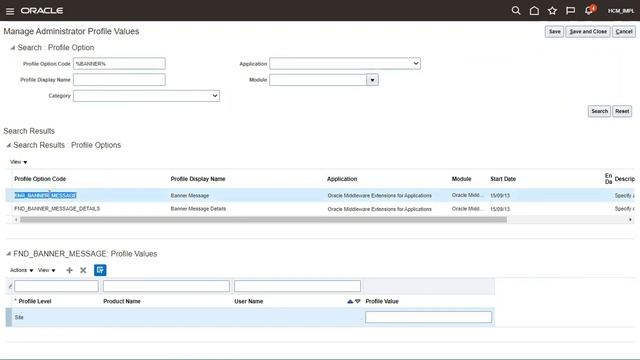Click the Cancel button

pyautogui.click(x=624, y=31)
